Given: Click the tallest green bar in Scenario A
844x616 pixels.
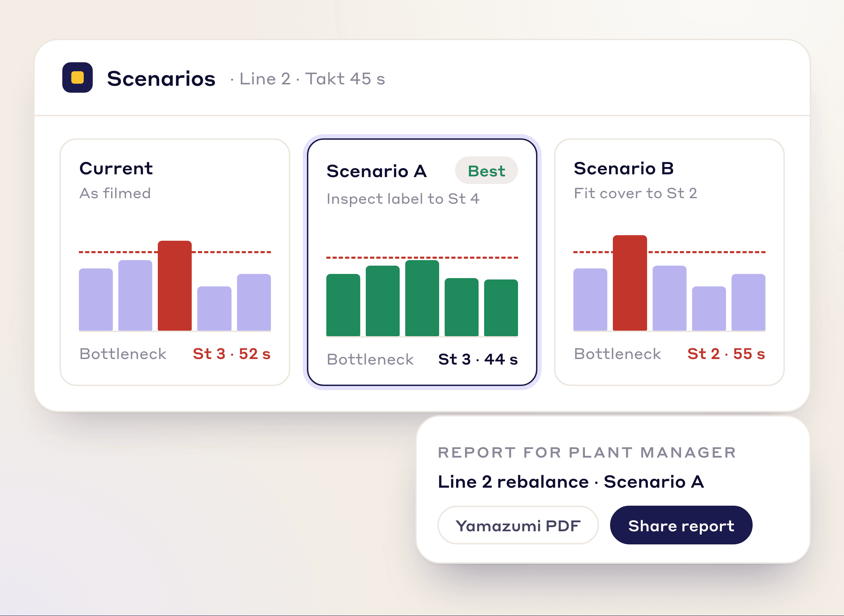Looking at the screenshot, I should [422, 298].
